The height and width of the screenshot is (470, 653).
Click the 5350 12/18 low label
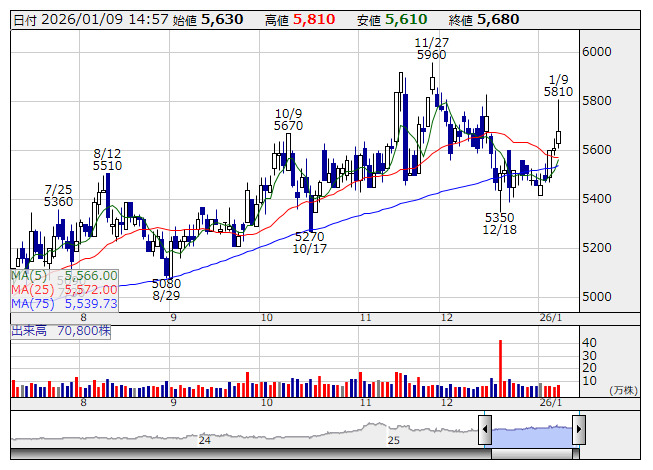click(499, 224)
